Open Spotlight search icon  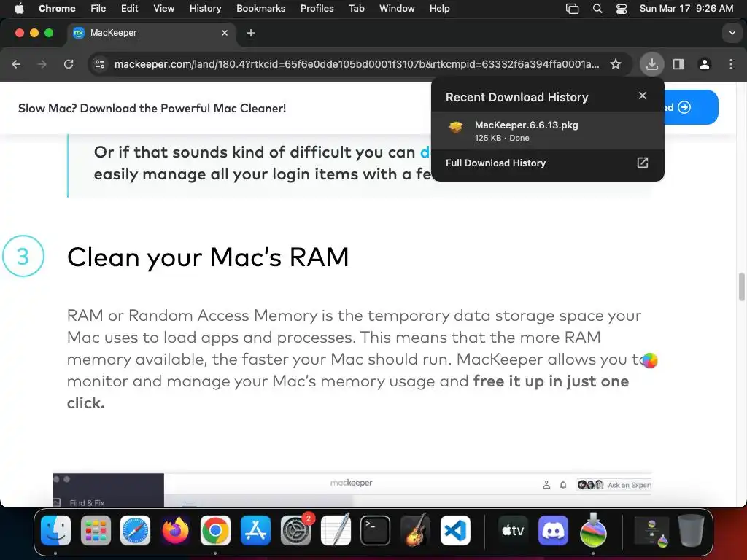point(597,9)
